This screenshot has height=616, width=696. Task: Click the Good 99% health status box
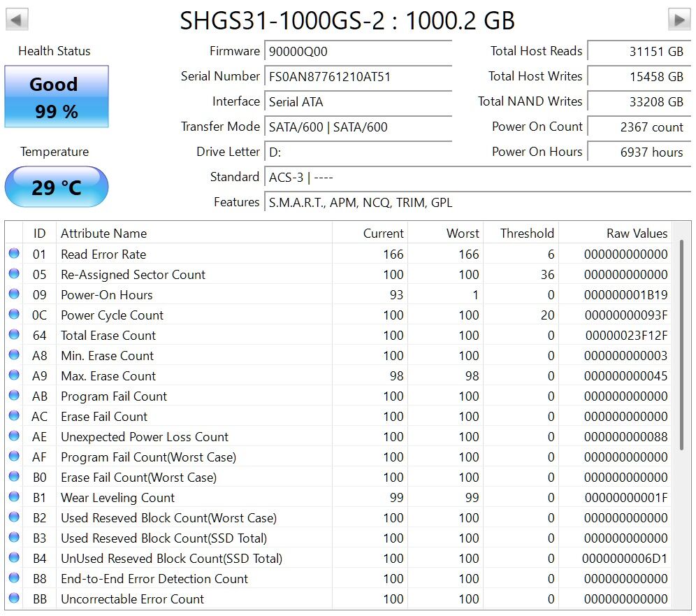[57, 97]
